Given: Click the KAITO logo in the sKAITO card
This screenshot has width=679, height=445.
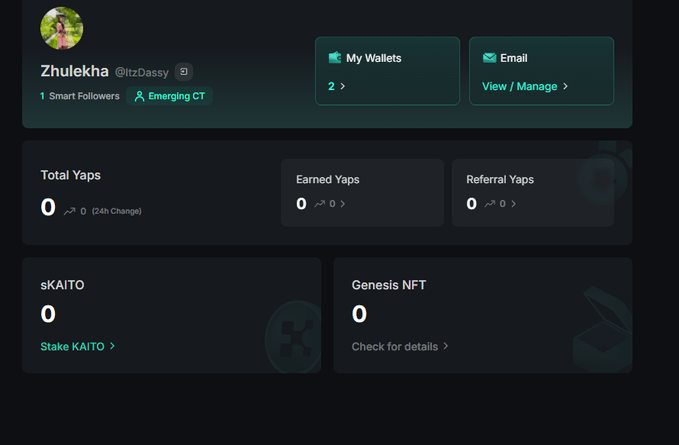Looking at the screenshot, I should point(294,338).
